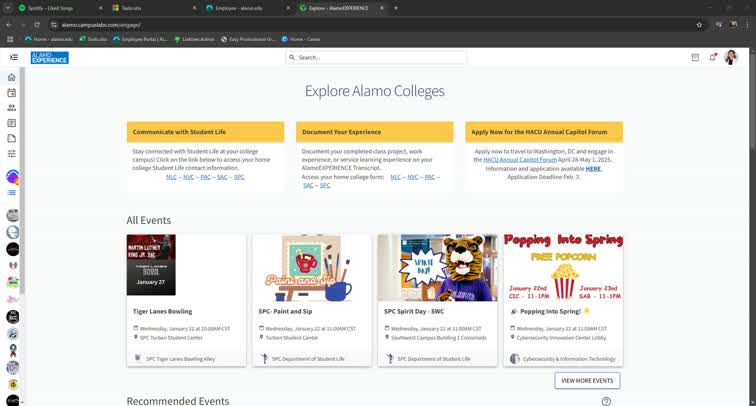This screenshot has width=756, height=406.
Task: Open the Forms document icon in sidebar
Action: pos(12,138)
